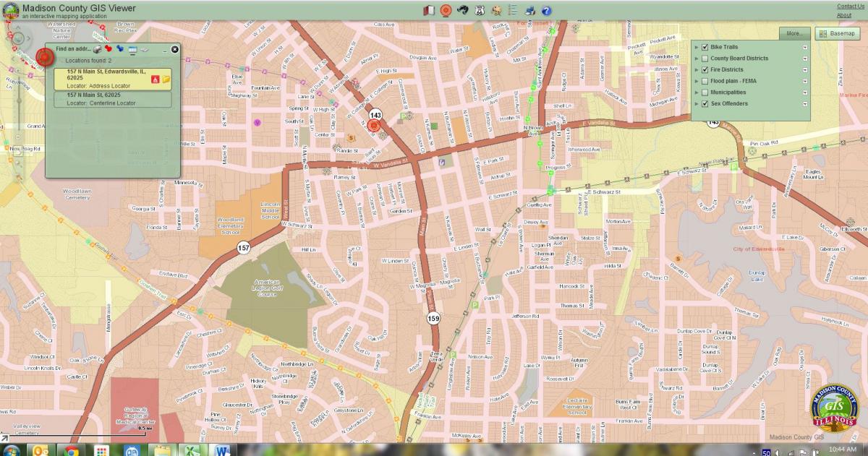Open Word from the taskbar
This screenshot has height=456, width=868.
(222, 450)
